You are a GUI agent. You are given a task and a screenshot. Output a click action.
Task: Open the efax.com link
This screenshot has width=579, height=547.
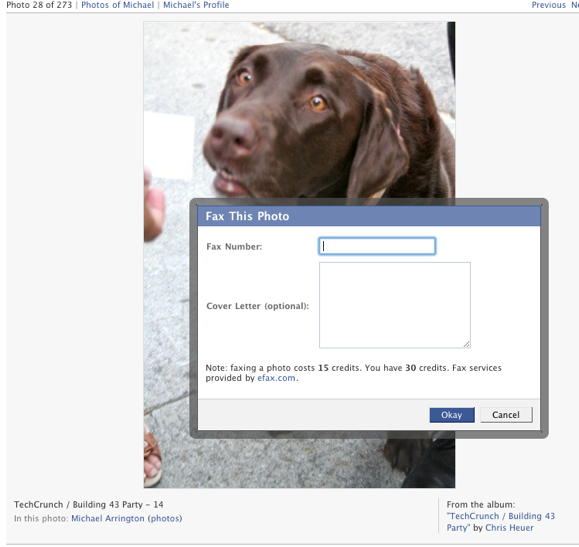point(276,378)
